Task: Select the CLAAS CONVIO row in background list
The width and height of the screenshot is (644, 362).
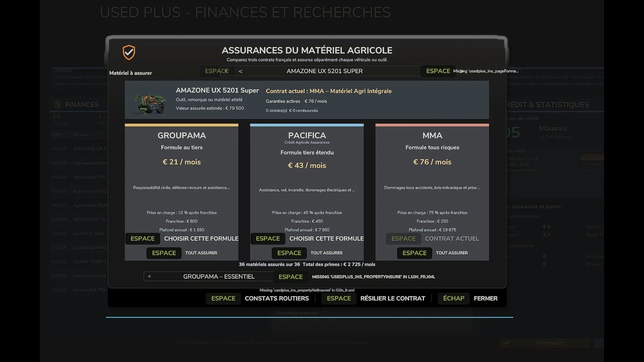Action: (79, 247)
